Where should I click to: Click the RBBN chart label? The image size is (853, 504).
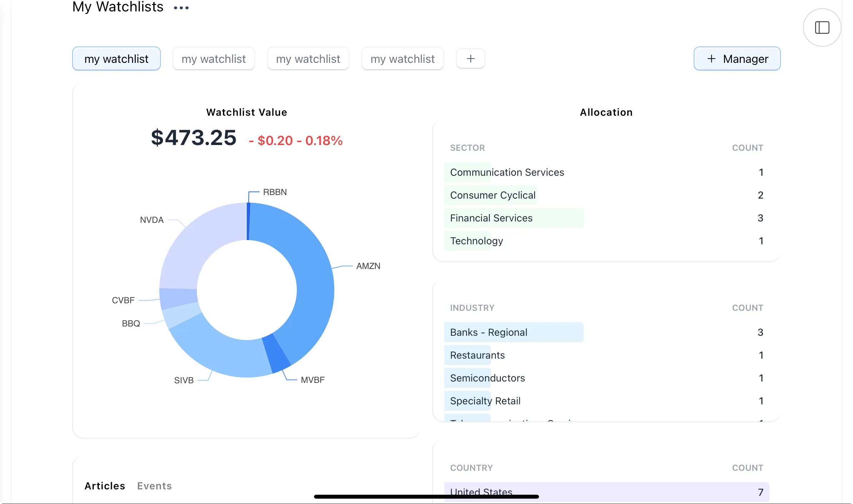coord(275,192)
